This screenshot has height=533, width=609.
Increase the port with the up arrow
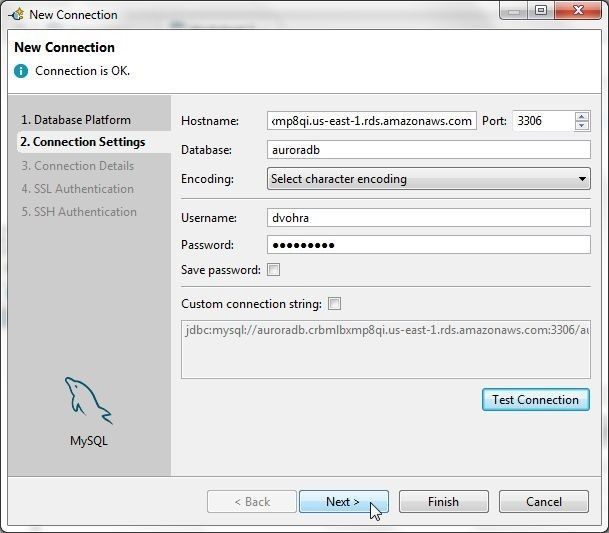581,116
